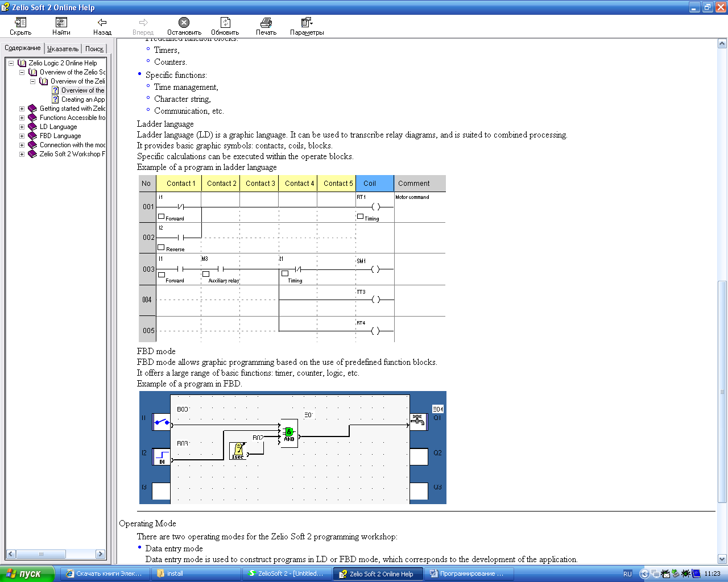The width and height of the screenshot is (728, 582).
Task: Switch to Программирование taskbar window
Action: [469, 573]
